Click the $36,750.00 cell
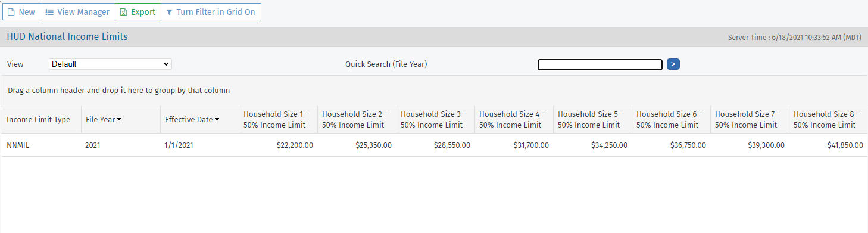The image size is (868, 233). pyautogui.click(x=671, y=145)
